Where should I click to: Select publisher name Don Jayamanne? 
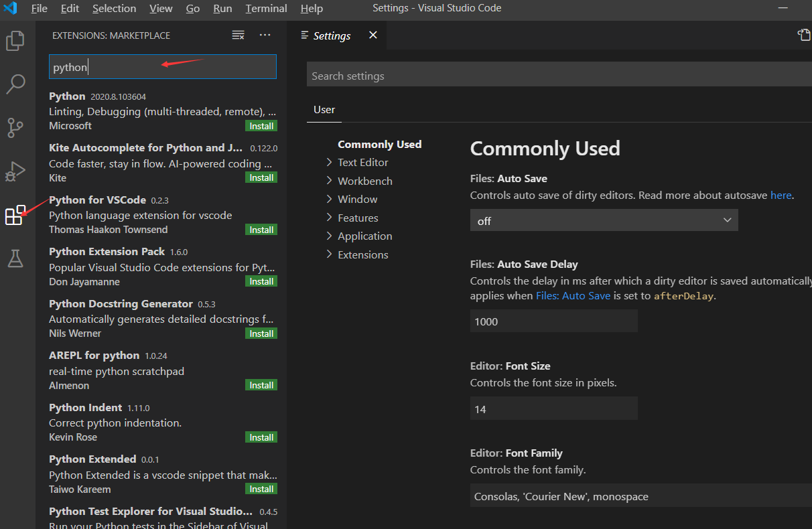click(84, 282)
